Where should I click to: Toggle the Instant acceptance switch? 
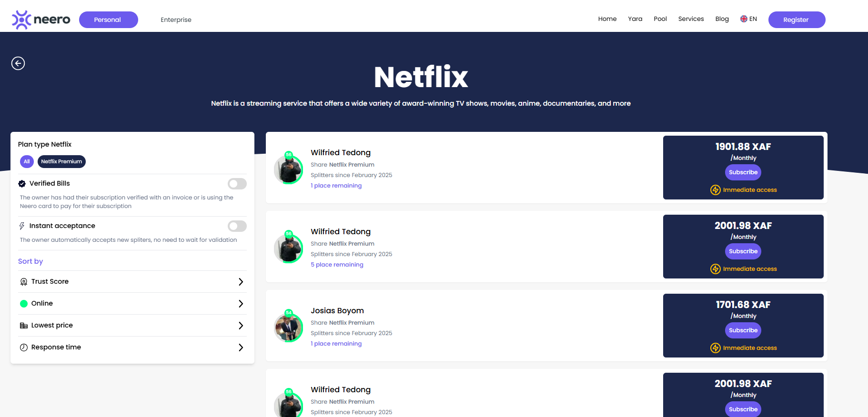point(237,226)
